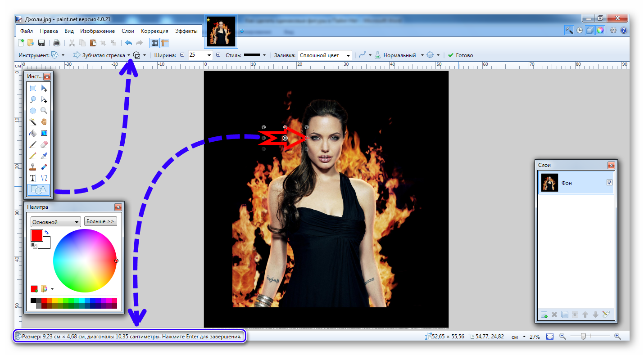The height and width of the screenshot is (355, 644).
Task: Click the Undo arrow icon
Action: click(128, 43)
